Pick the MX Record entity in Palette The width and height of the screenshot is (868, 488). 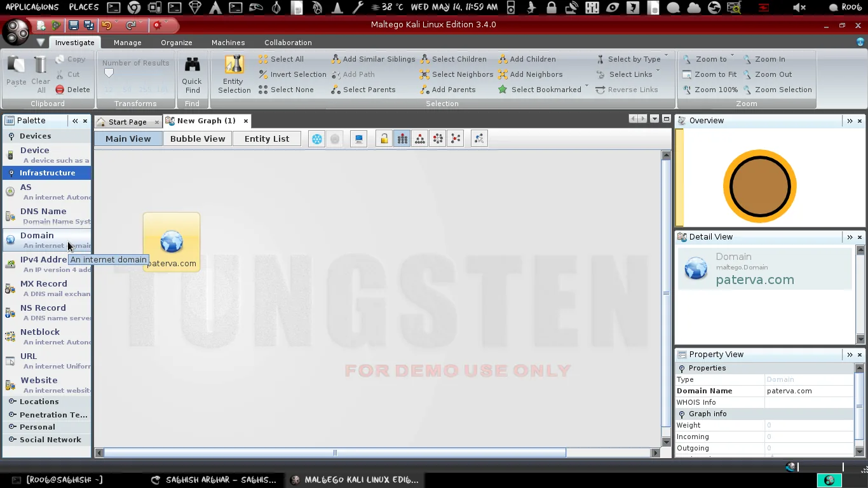(46, 288)
